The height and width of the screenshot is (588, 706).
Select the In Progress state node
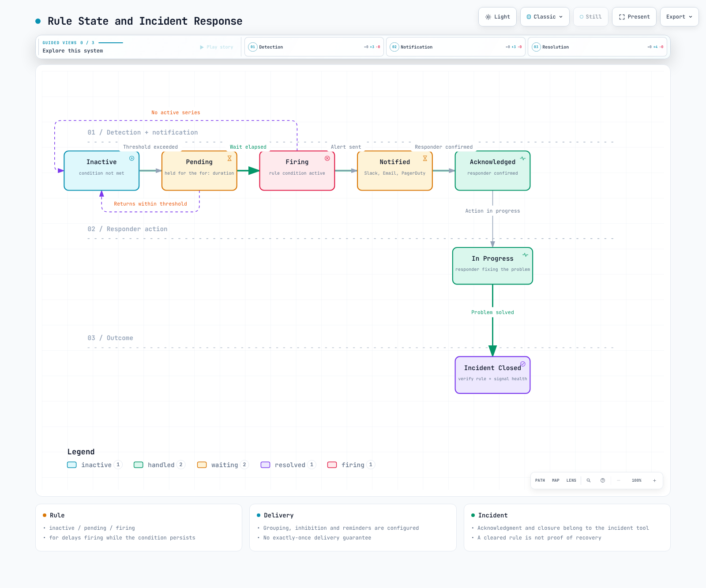492,266
